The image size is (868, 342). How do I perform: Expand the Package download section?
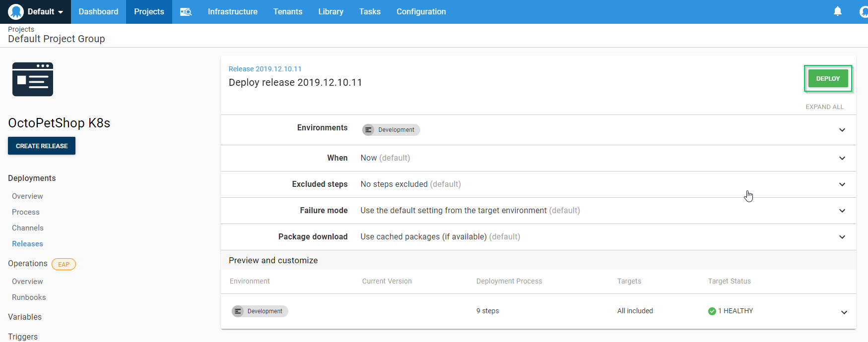pyautogui.click(x=842, y=237)
